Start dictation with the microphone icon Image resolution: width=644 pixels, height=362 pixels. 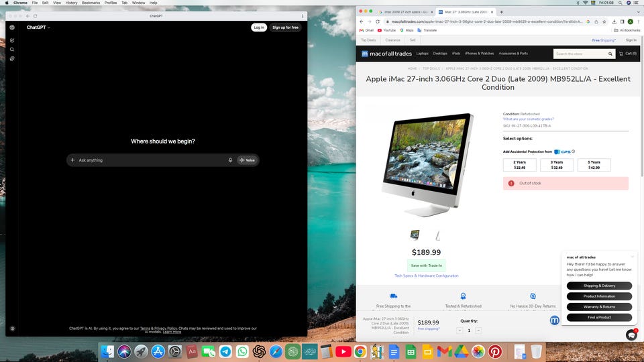(230, 160)
